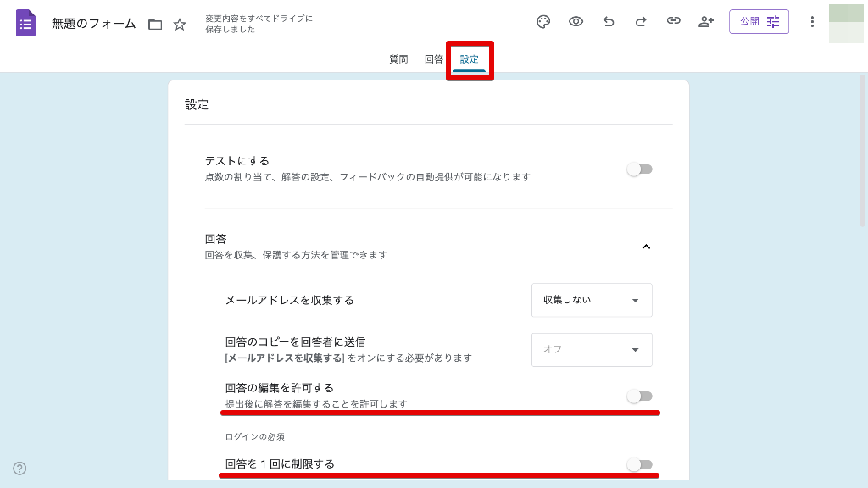Switch to the 質問 tab
The height and width of the screenshot is (488, 868).
[x=398, y=59]
